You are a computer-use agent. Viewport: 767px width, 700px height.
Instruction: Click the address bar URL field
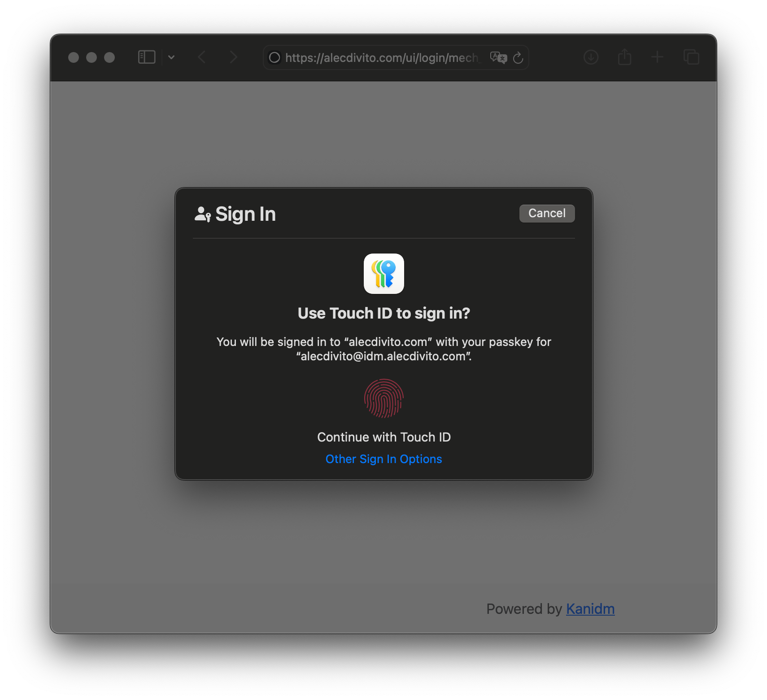click(x=381, y=57)
